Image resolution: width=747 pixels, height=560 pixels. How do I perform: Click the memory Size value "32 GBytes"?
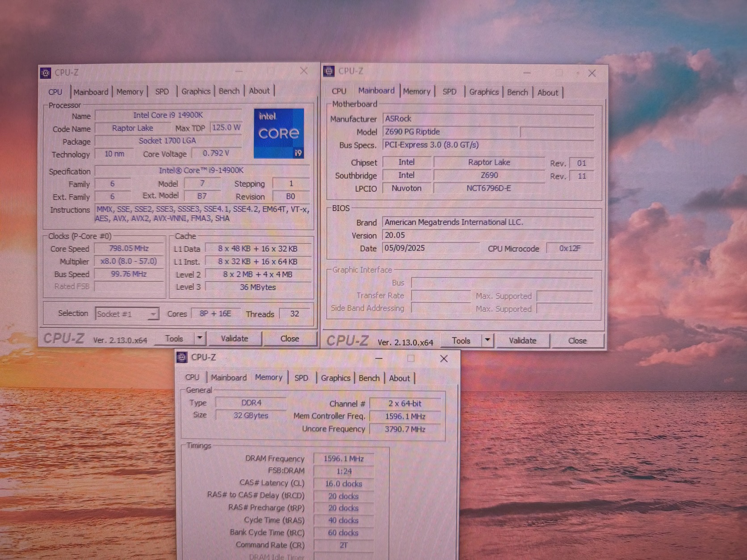[251, 415]
